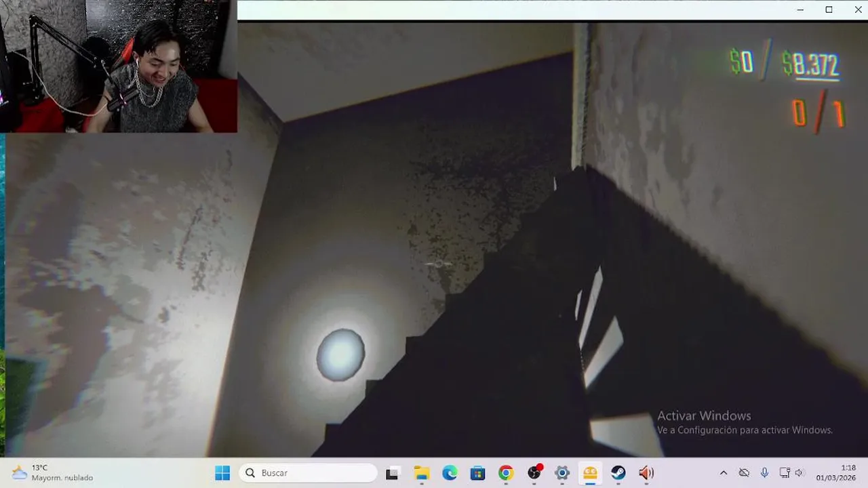The width and height of the screenshot is (868, 488).
Task: Open the clock showing 1:18 01/03/2026
Action: [835, 473]
